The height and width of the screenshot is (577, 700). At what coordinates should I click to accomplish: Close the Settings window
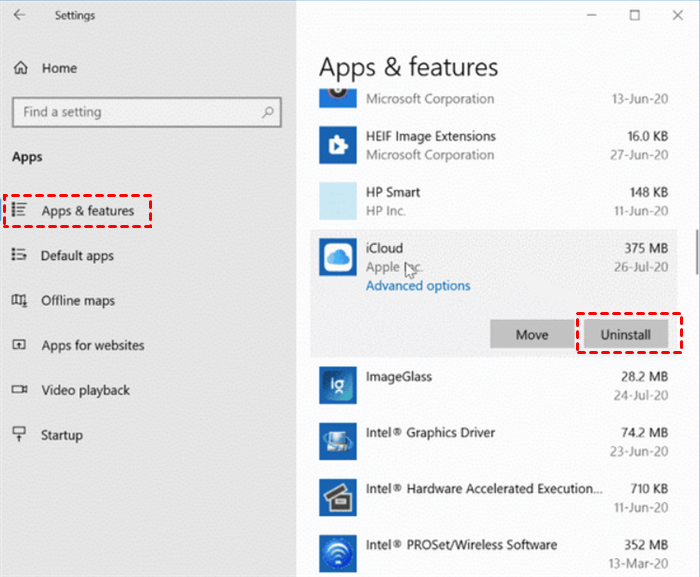coord(678,15)
